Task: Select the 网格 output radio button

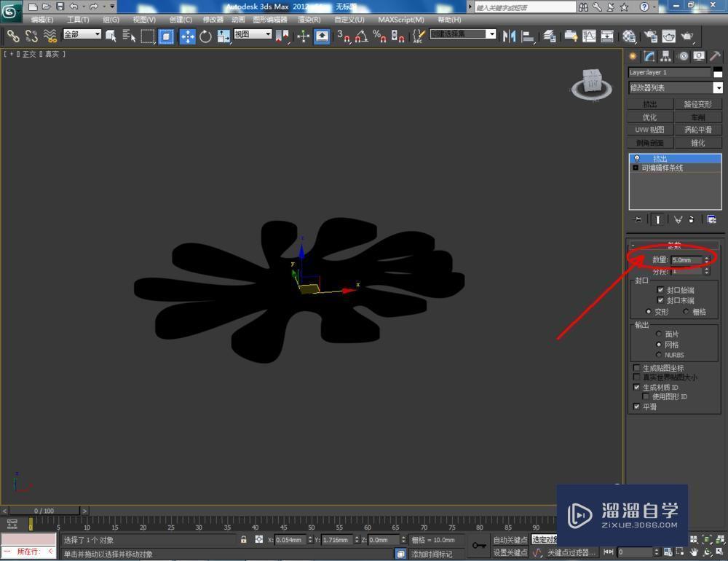Action: pyautogui.click(x=660, y=344)
